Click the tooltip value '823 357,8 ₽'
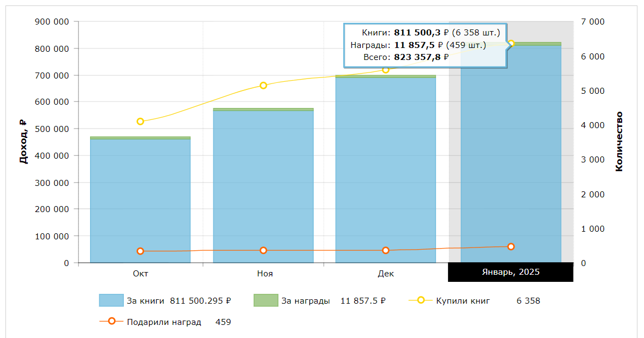This screenshot has height=338, width=644. pyautogui.click(x=421, y=57)
